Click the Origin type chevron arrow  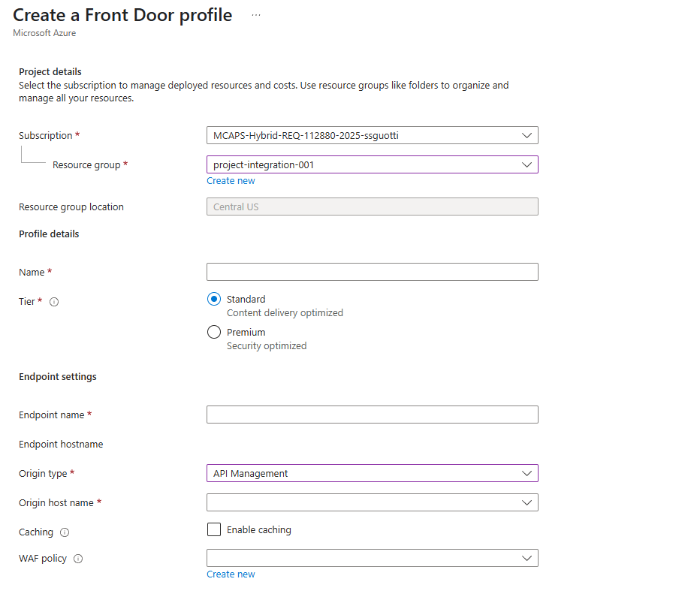tap(527, 474)
